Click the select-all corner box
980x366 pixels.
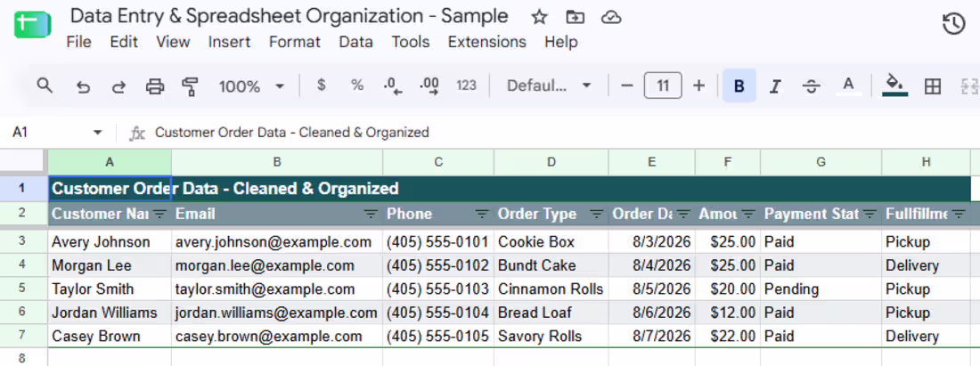pyautogui.click(x=24, y=162)
